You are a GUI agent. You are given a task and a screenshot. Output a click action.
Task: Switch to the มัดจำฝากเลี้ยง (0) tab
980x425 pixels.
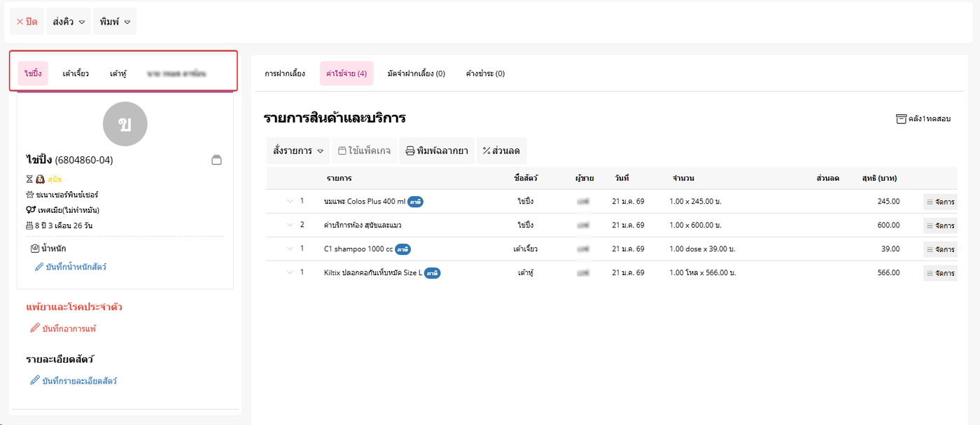coord(416,74)
